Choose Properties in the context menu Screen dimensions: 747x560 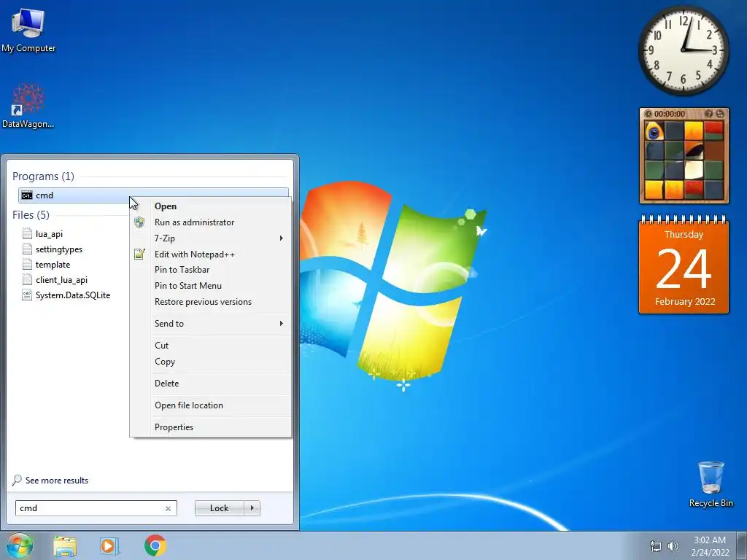pos(211,427)
